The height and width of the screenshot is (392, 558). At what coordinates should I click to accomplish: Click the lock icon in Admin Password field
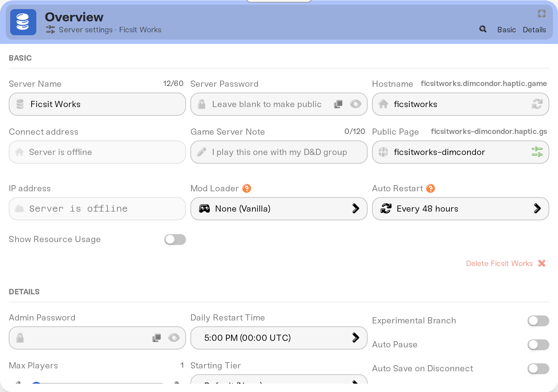[20, 338]
